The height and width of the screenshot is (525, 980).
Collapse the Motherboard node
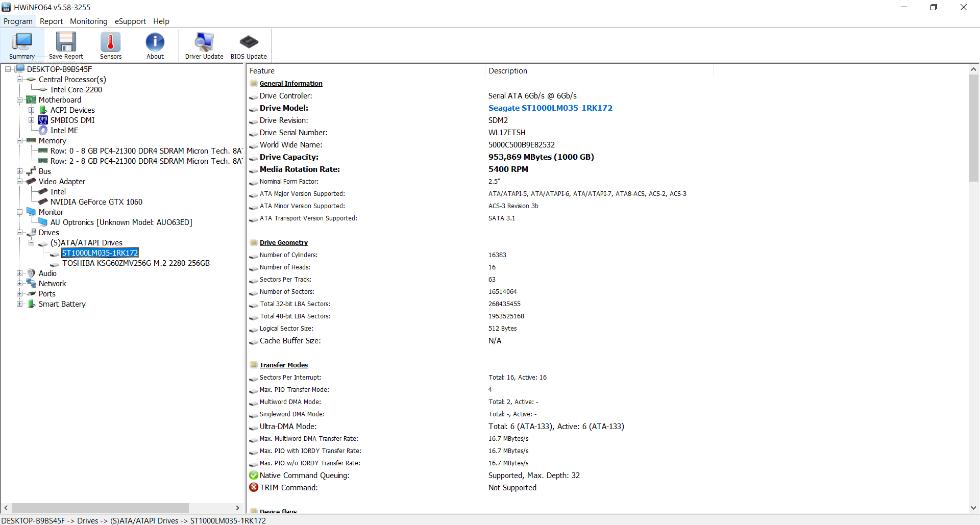click(19, 99)
